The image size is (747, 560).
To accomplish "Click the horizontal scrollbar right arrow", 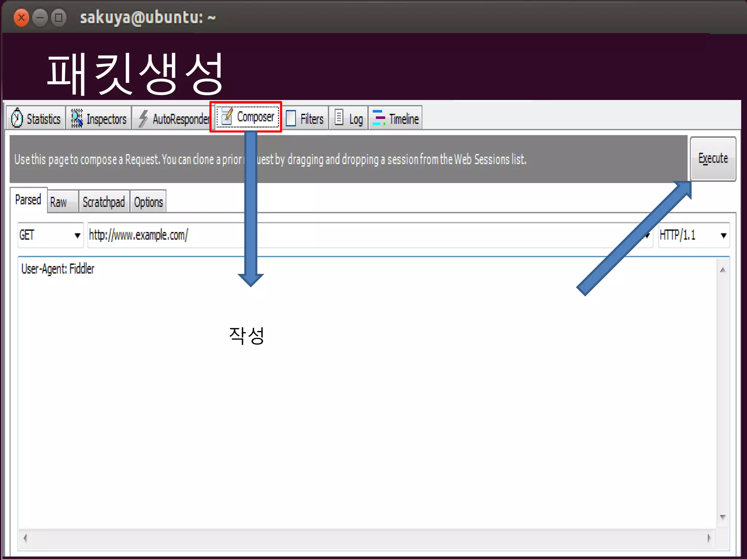I will pyautogui.click(x=709, y=538).
